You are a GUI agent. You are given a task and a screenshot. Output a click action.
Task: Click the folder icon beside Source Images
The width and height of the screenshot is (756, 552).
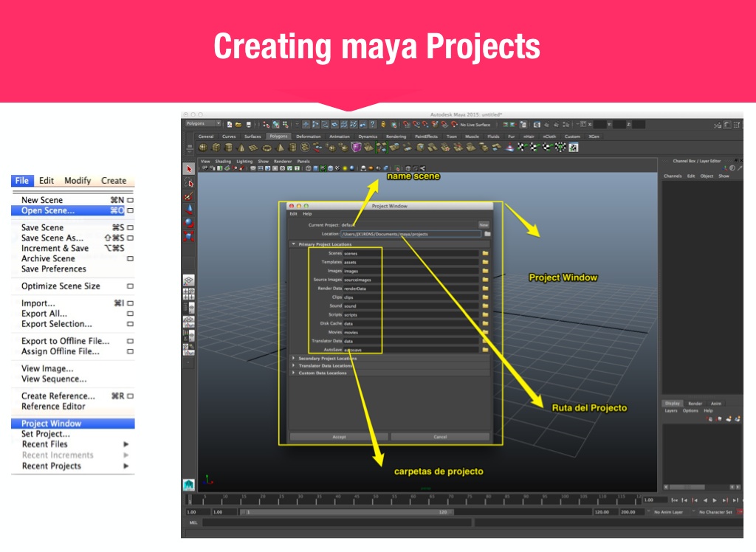(x=485, y=280)
